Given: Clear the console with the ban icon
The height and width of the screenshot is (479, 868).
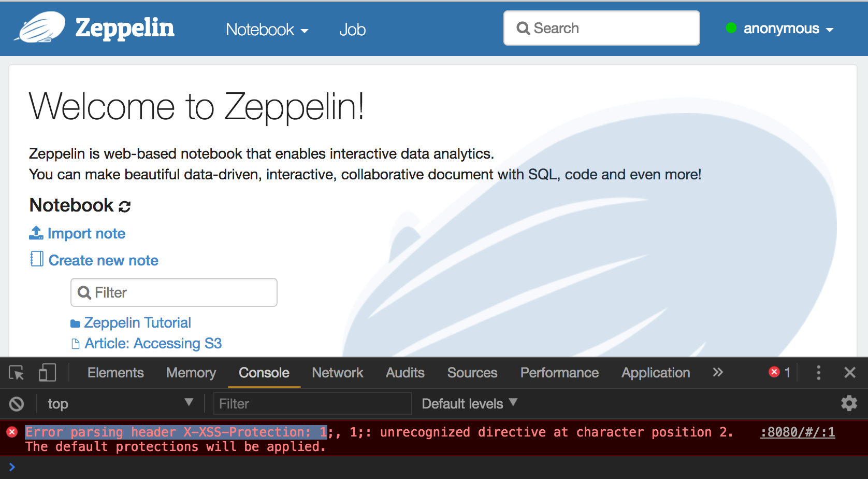Looking at the screenshot, I should click(x=17, y=404).
